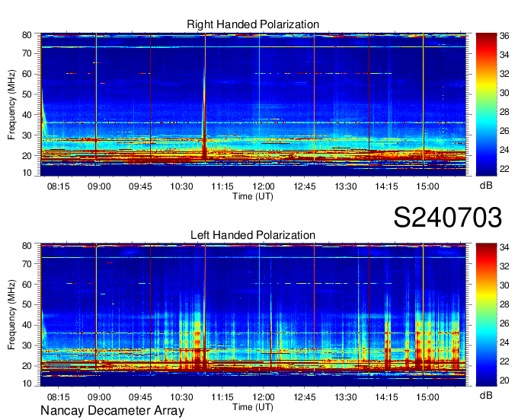Click the 26 dB label on bottom color bar
Image resolution: width=518 pixels, height=420 pixels.
504,323
